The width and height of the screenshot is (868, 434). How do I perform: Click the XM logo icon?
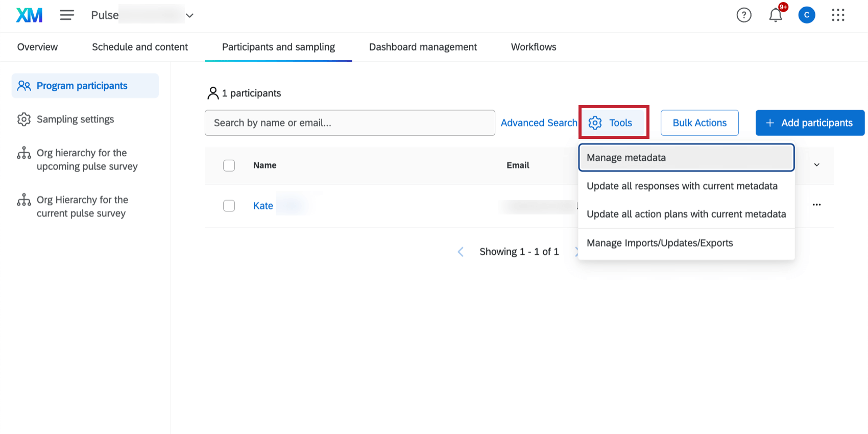[x=29, y=15]
